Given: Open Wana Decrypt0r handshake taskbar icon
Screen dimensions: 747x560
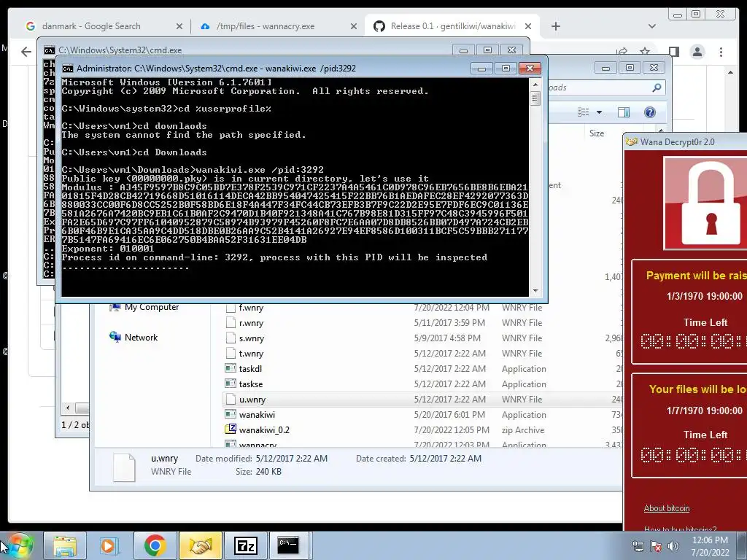Looking at the screenshot, I should tap(200, 545).
